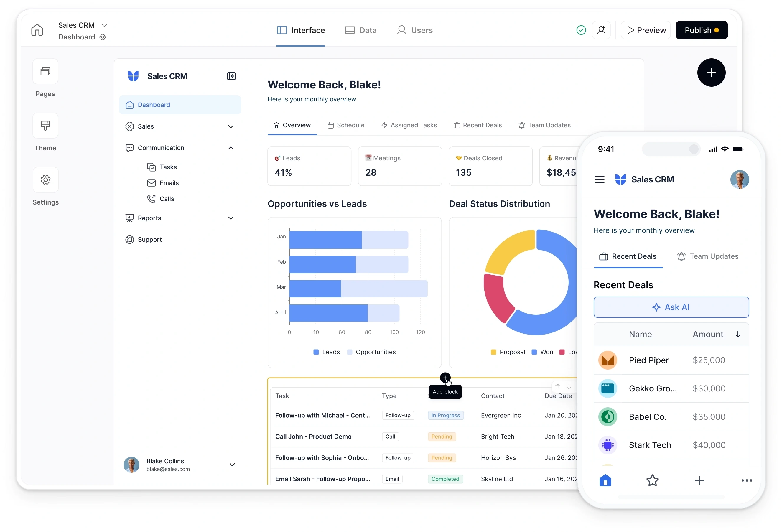This screenshot has height=532, width=782.
Task: Click the trash icon above the task table
Action: coord(558,387)
